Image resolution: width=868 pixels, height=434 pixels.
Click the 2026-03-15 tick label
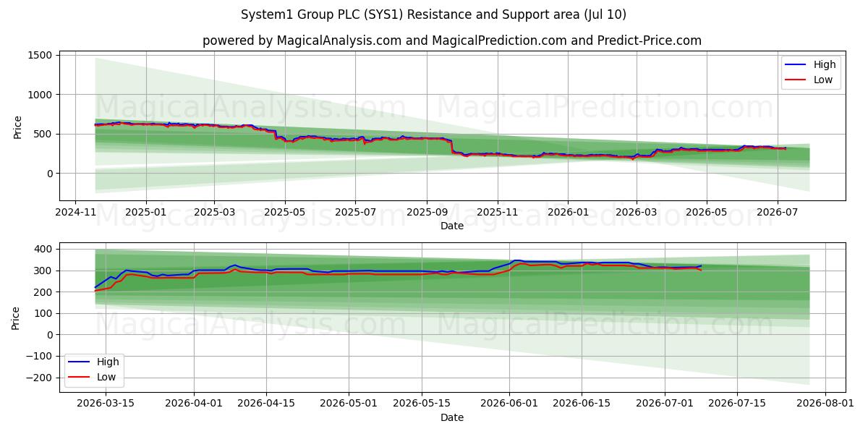(106, 404)
